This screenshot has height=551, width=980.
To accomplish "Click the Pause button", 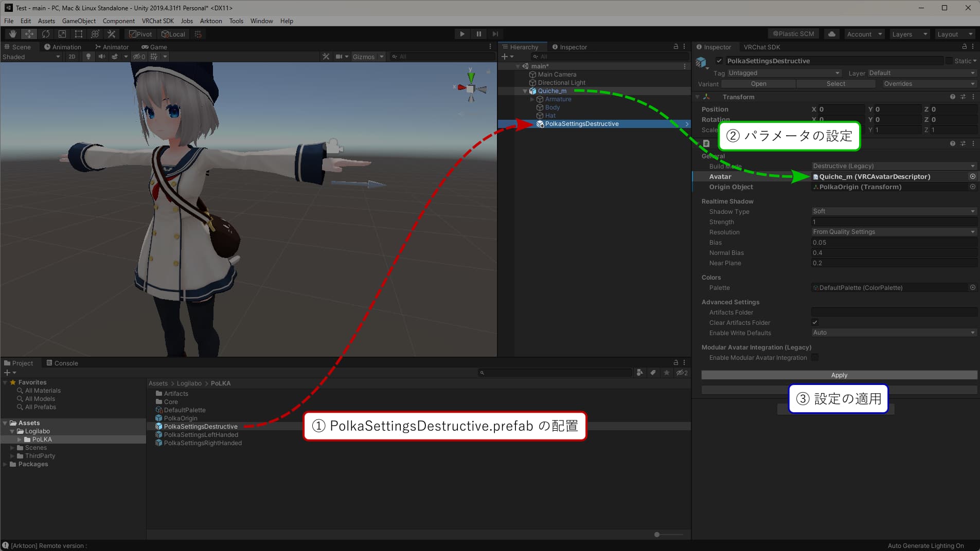I will pos(478,34).
